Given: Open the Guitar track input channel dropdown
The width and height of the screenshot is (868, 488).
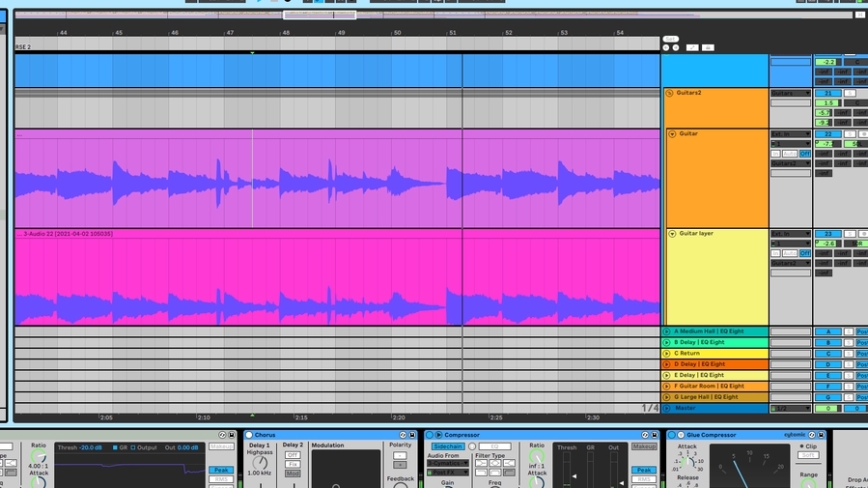Looking at the screenshot, I should (791, 144).
